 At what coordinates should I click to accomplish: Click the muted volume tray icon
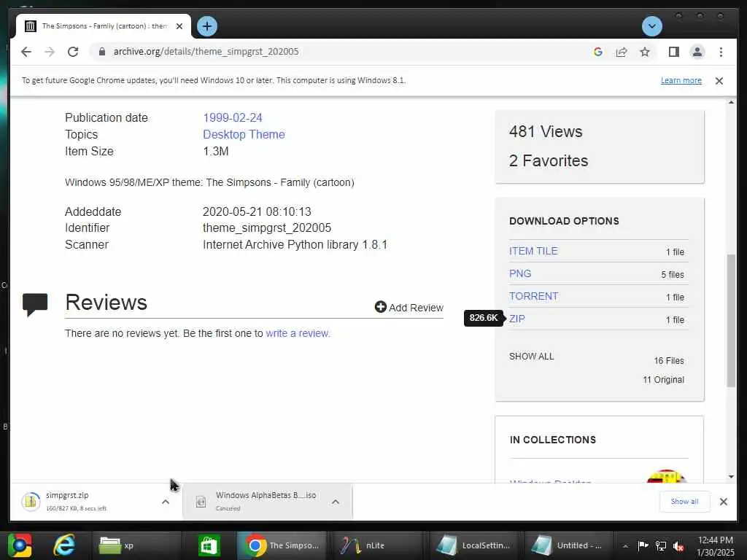(x=678, y=545)
